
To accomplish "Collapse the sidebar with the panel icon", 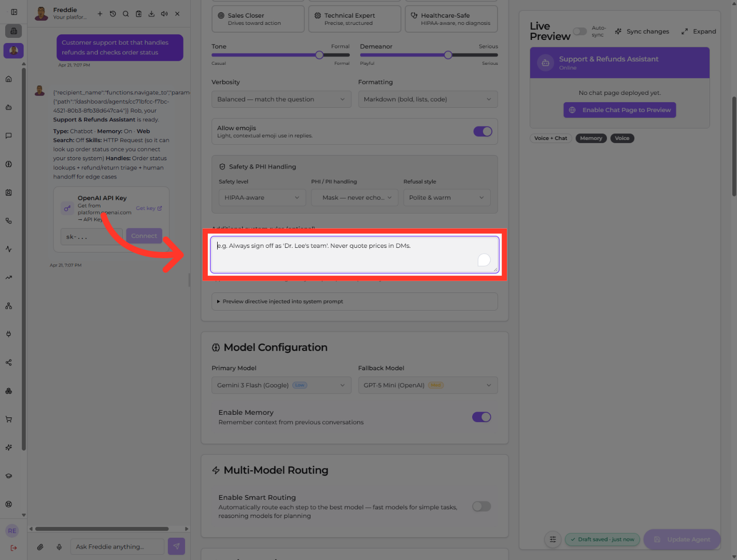I will click(x=14, y=12).
